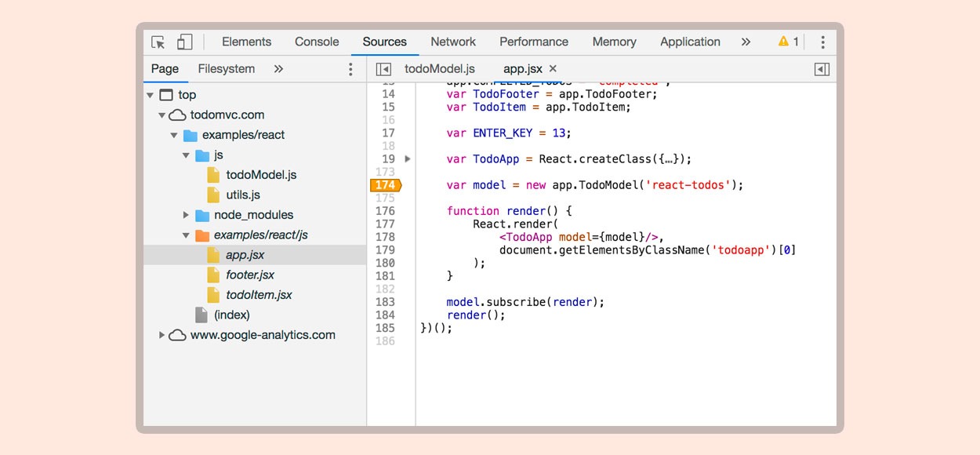This screenshot has width=980, height=455.
Task: Click the todomvc.com cloud icon
Action: point(178,115)
